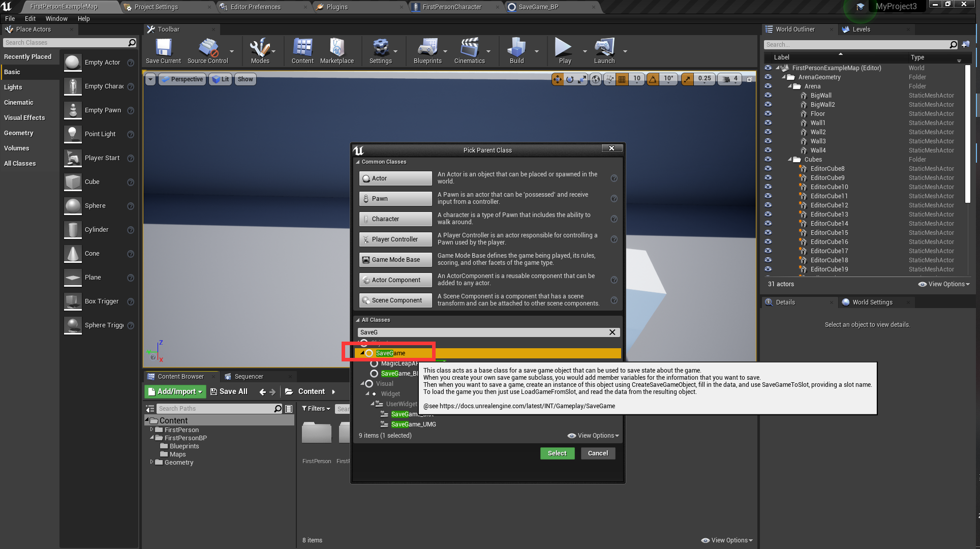Select the viewport rotate tool icon
This screenshot has height=549, width=980.
pyautogui.click(x=570, y=79)
